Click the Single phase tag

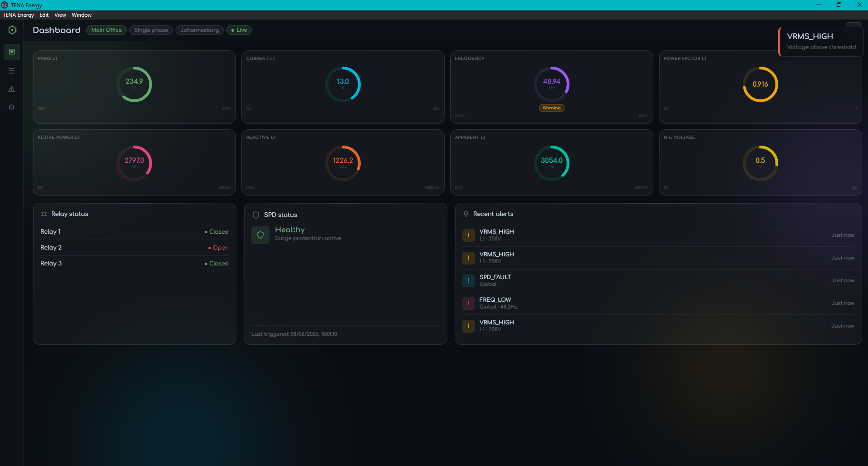(x=151, y=30)
